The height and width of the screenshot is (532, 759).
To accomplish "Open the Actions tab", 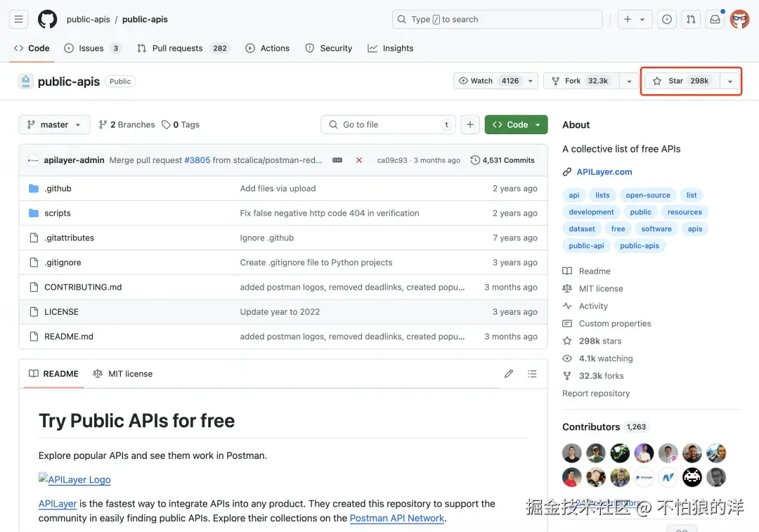I will tap(268, 48).
